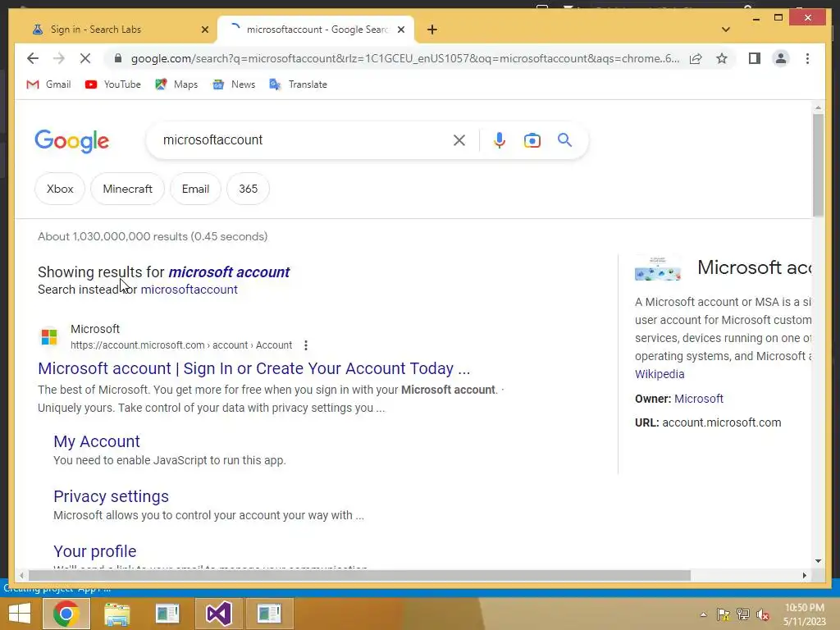Screen dimensions: 840x630
Task: Open the Your profile sitelink
Action: pyautogui.click(x=95, y=551)
